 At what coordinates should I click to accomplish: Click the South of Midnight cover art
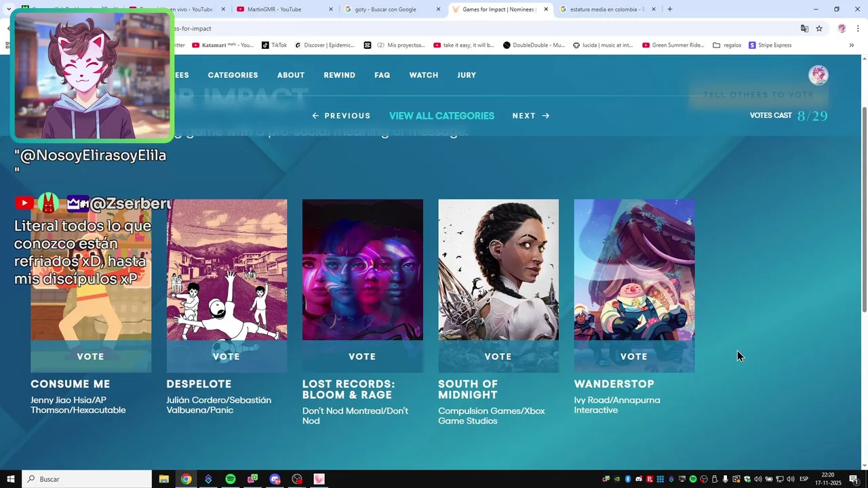[x=498, y=270]
